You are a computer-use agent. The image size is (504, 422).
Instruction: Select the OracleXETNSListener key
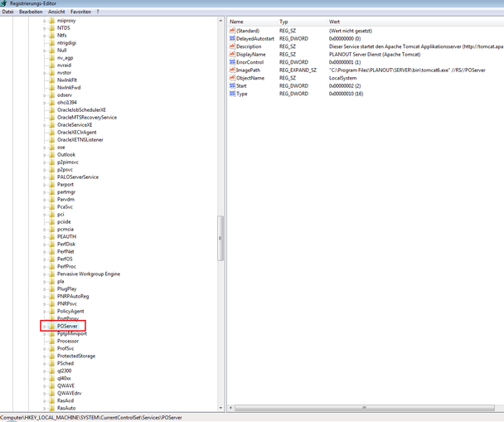(x=80, y=140)
